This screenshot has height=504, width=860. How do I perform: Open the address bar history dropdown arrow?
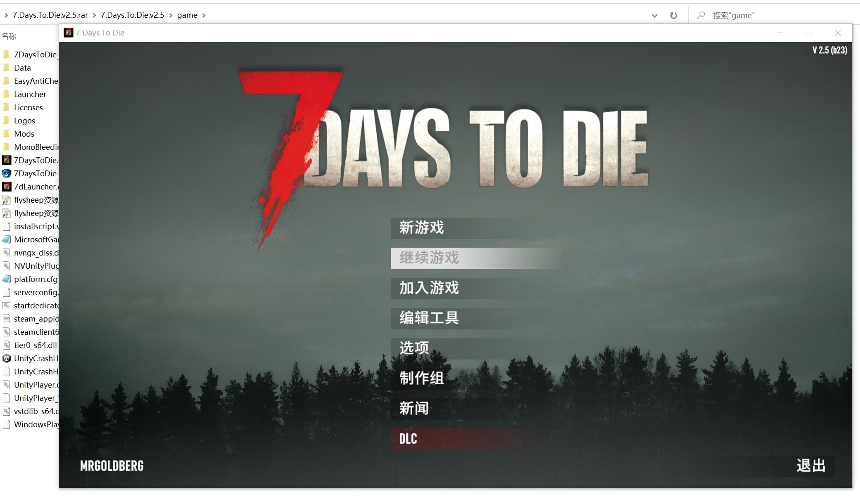pyautogui.click(x=655, y=16)
